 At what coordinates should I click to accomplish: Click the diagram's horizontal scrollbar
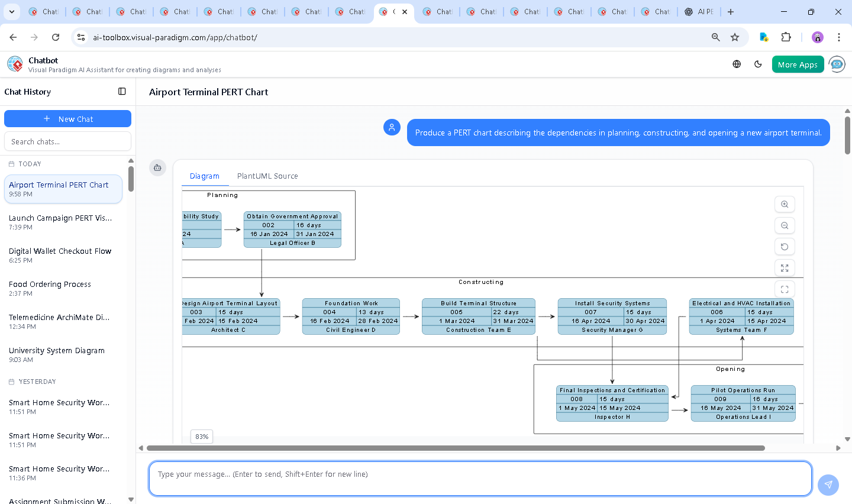pyautogui.click(x=456, y=448)
